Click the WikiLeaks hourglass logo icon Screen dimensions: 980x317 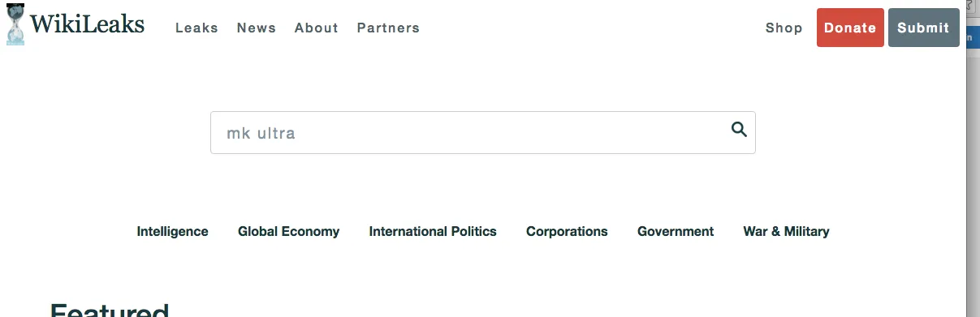pos(15,24)
